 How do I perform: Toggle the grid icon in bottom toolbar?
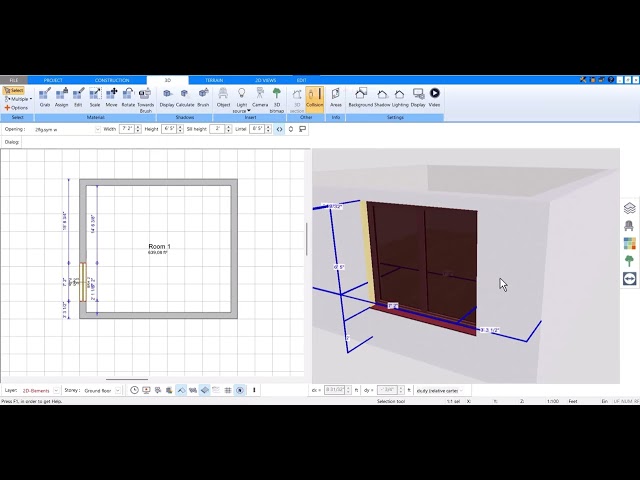tap(228, 390)
